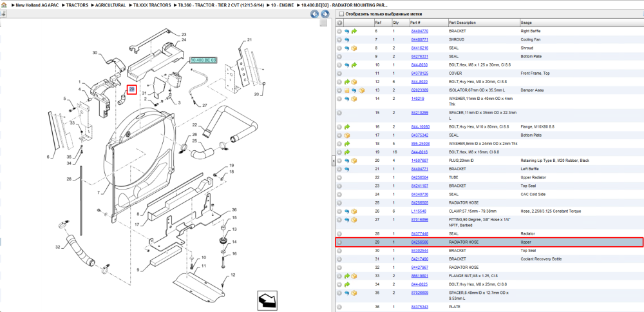Click callout number 32 in the diagram
644x312 pixels.
[x=57, y=247]
